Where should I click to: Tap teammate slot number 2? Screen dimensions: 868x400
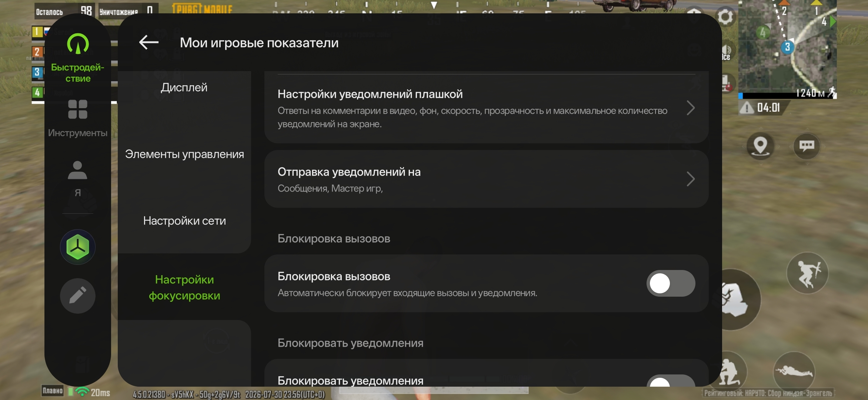click(x=37, y=51)
